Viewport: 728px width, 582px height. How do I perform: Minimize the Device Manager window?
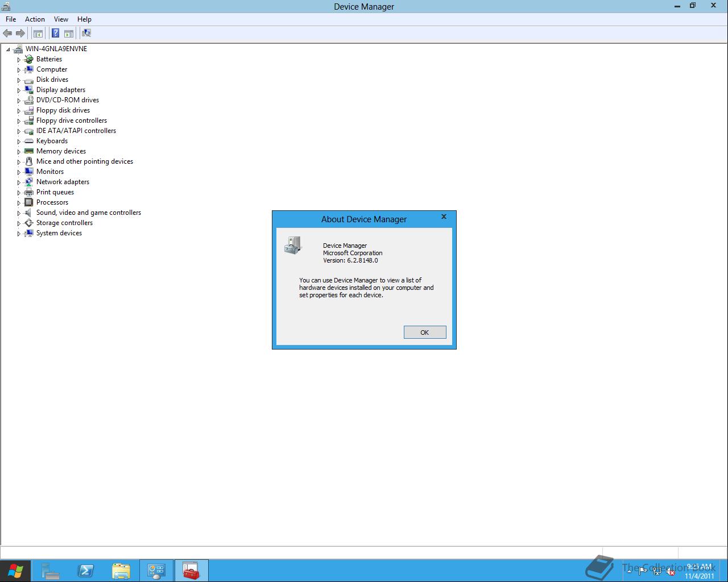point(677,6)
